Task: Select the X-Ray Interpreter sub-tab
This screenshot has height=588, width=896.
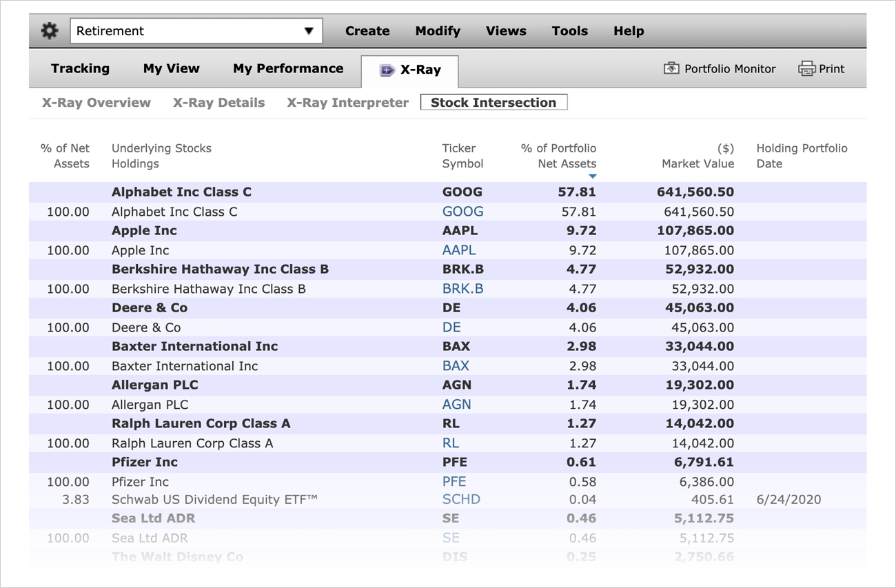Action: (348, 103)
